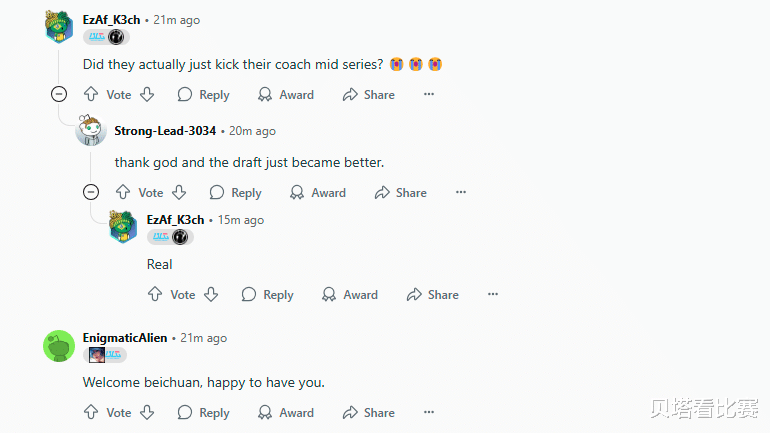
Task: Downvote EnigmaticAlien's welcome comment
Action: [x=147, y=412]
